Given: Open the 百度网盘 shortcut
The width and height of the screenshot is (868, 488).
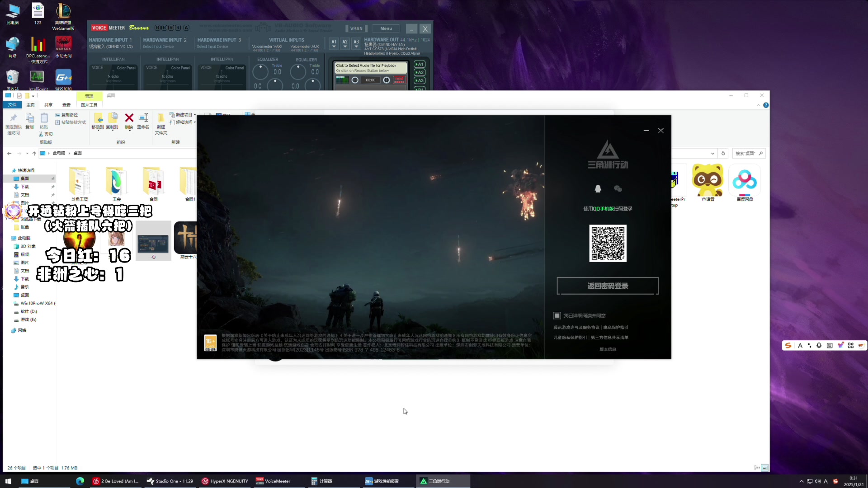Looking at the screenshot, I should (x=745, y=183).
